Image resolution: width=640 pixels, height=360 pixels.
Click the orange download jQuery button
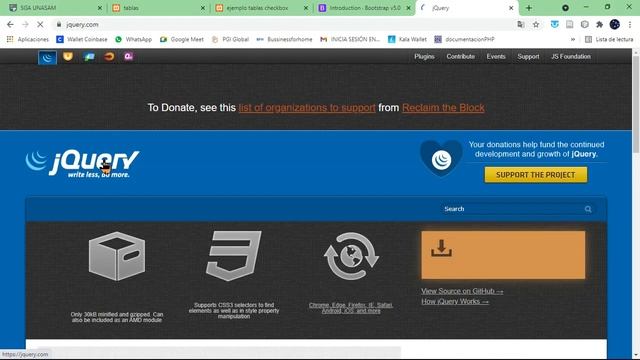click(x=503, y=255)
